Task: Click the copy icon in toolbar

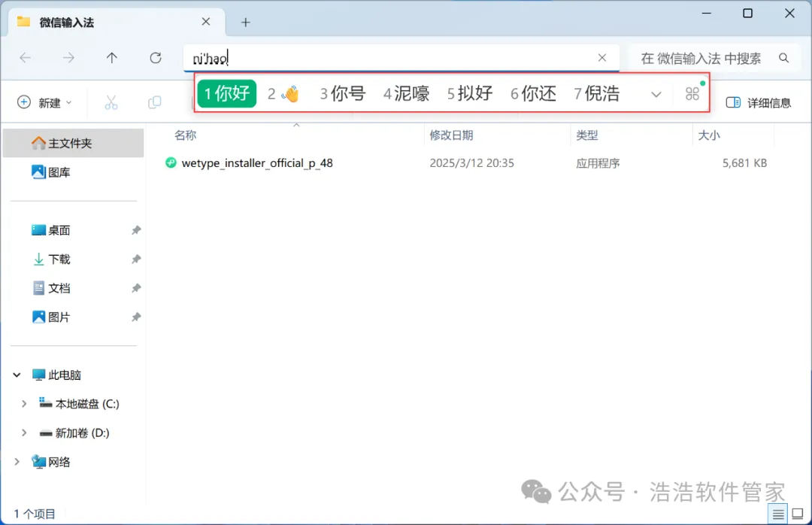Action: tap(154, 102)
